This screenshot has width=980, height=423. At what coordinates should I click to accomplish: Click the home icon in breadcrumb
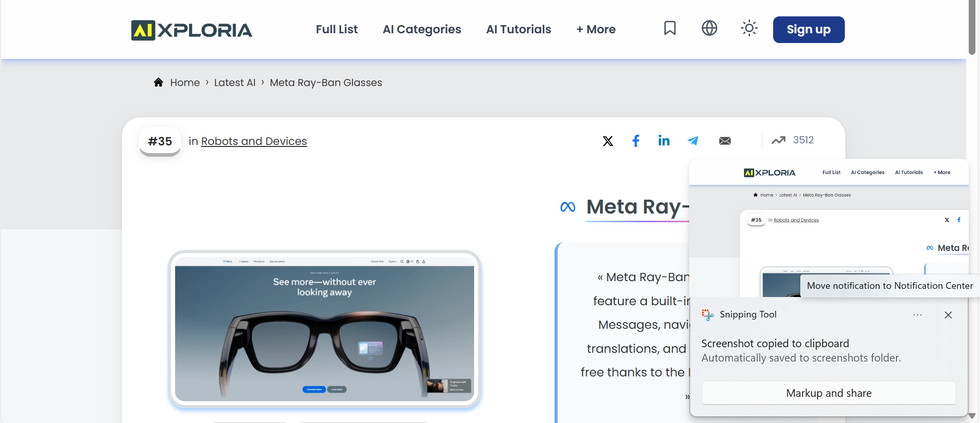(x=159, y=82)
